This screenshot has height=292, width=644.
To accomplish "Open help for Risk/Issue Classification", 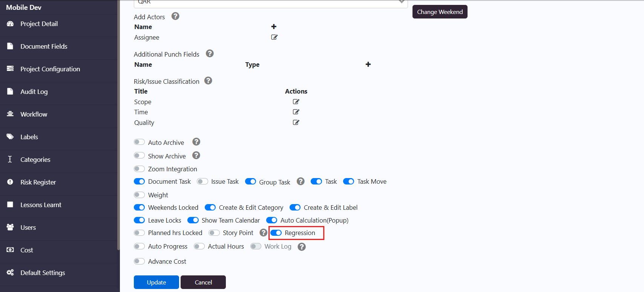I will pyautogui.click(x=208, y=81).
